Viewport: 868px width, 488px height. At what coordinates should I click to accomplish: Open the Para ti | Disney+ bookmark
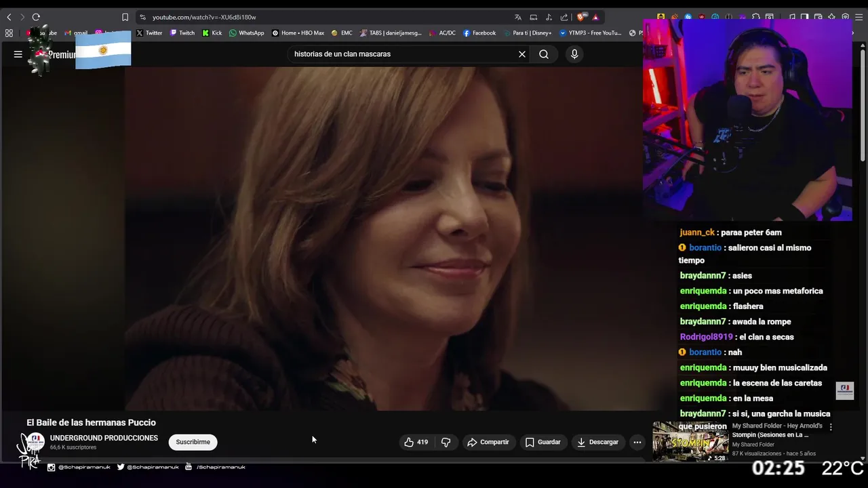pos(528,33)
